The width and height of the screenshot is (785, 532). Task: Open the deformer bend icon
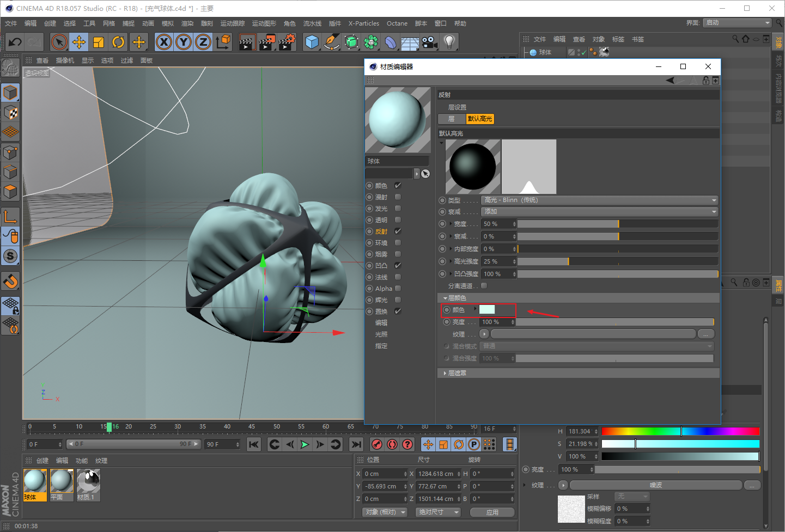coord(391,42)
